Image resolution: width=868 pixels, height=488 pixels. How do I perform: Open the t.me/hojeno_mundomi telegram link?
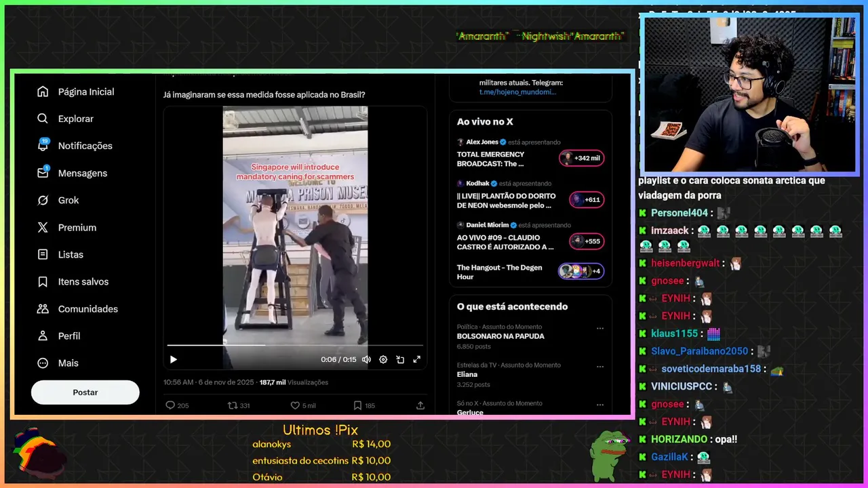517,91
